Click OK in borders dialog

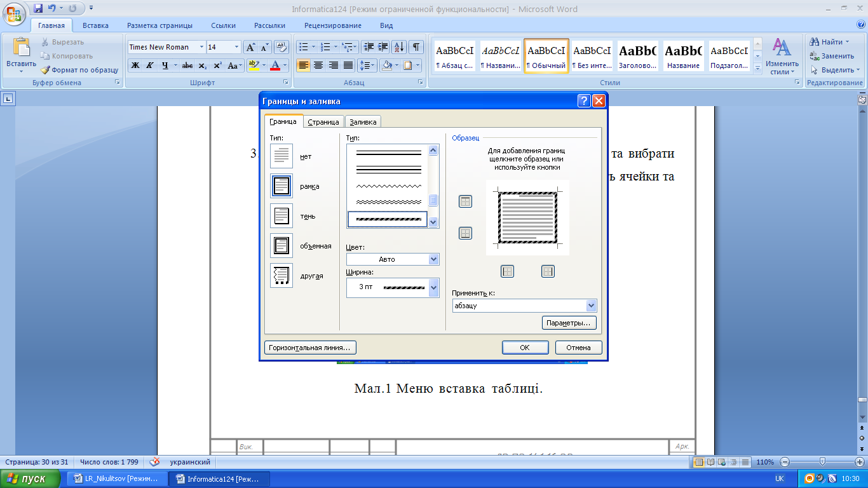point(525,348)
